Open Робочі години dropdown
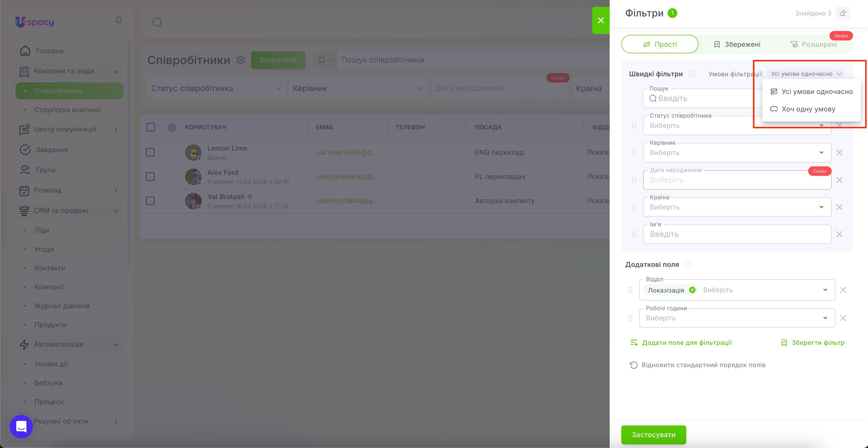The height and width of the screenshot is (448, 868). click(x=737, y=318)
